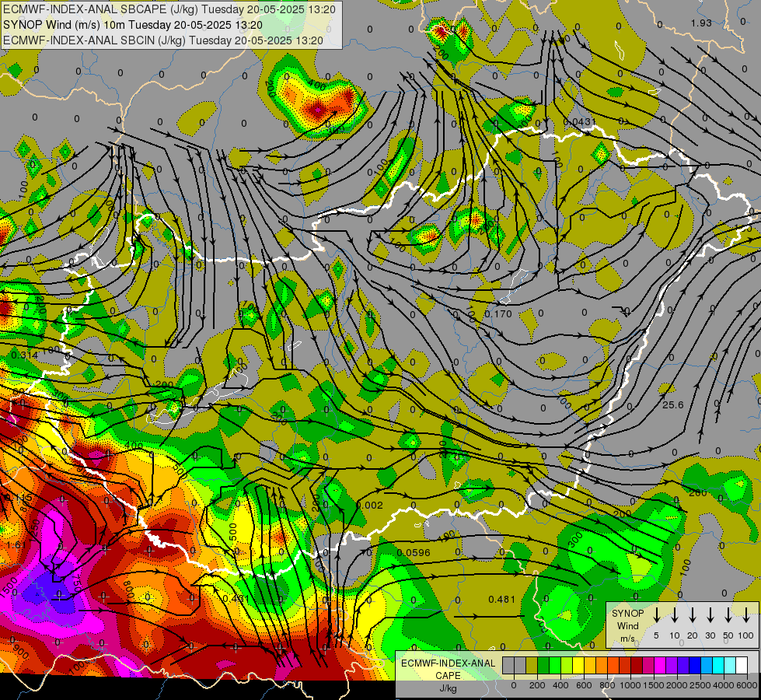Click the SYNOP Wind 10m title line
Screen dimensions: 761x700
coord(132,25)
